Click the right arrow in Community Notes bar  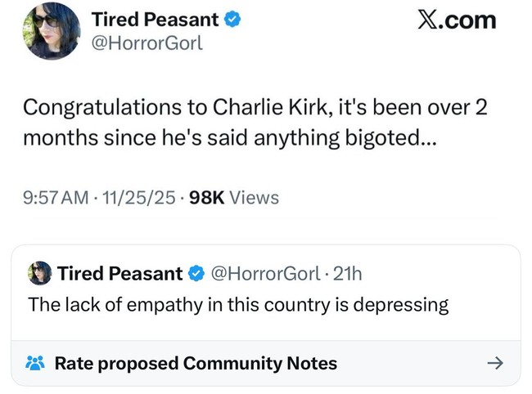(x=494, y=363)
